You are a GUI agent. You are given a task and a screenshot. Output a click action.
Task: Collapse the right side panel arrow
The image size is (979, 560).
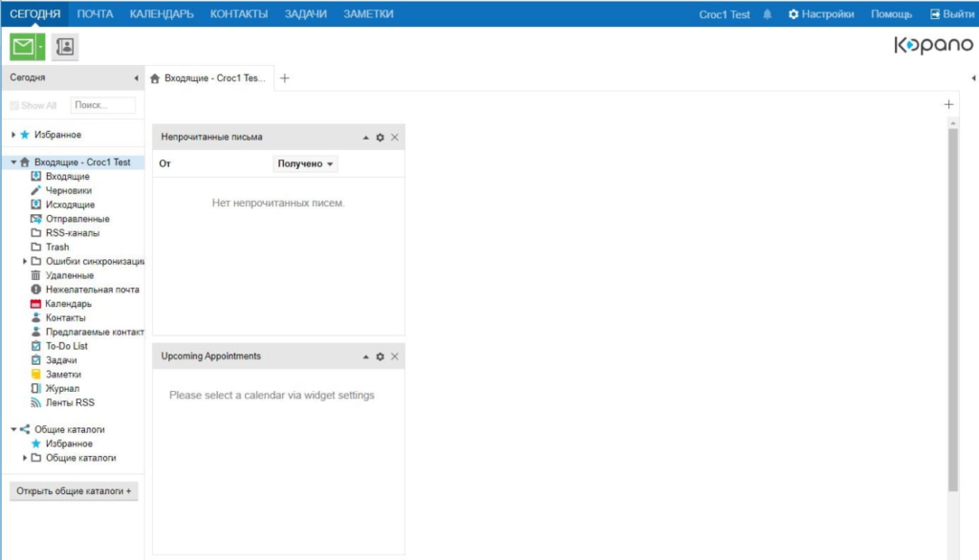tap(972, 78)
